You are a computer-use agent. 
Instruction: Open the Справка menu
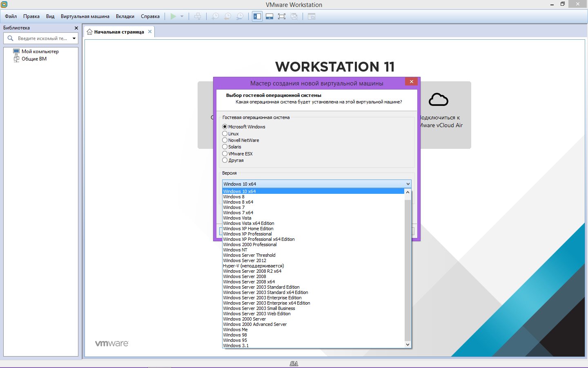click(x=150, y=16)
